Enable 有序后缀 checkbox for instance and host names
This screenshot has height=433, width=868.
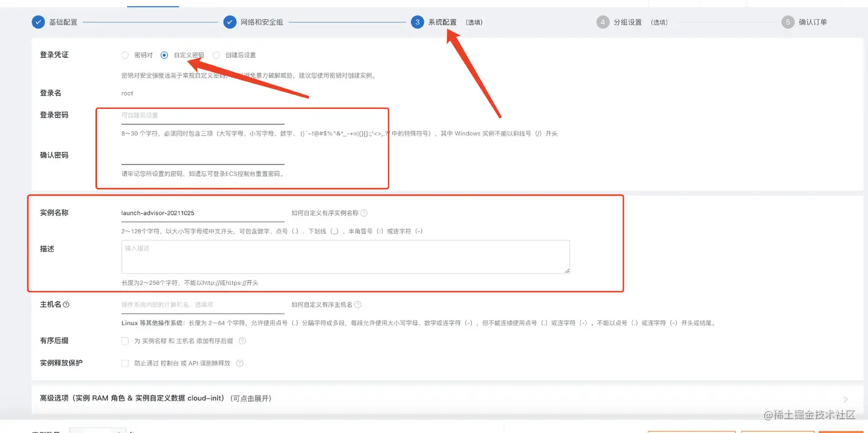point(125,341)
